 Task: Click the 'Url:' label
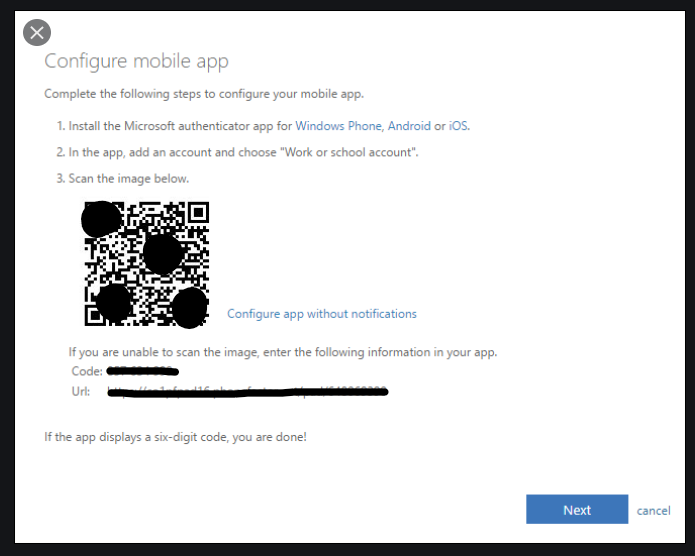tap(81, 392)
